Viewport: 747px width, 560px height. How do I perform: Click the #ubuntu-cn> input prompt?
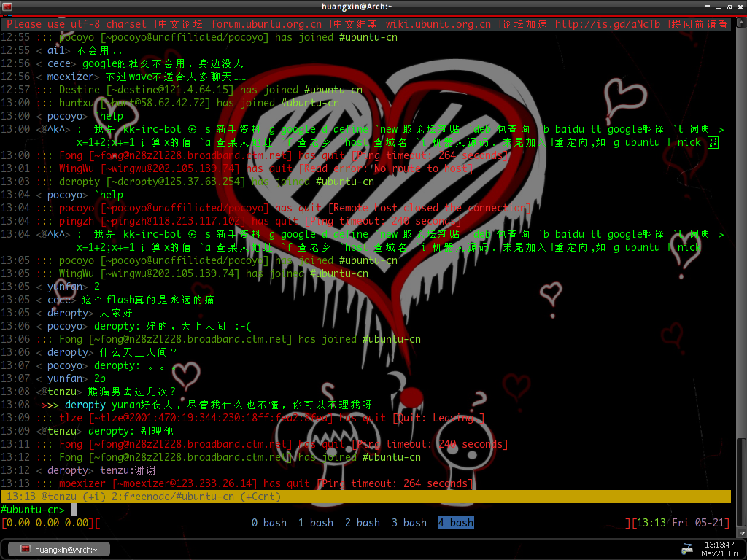point(32,510)
